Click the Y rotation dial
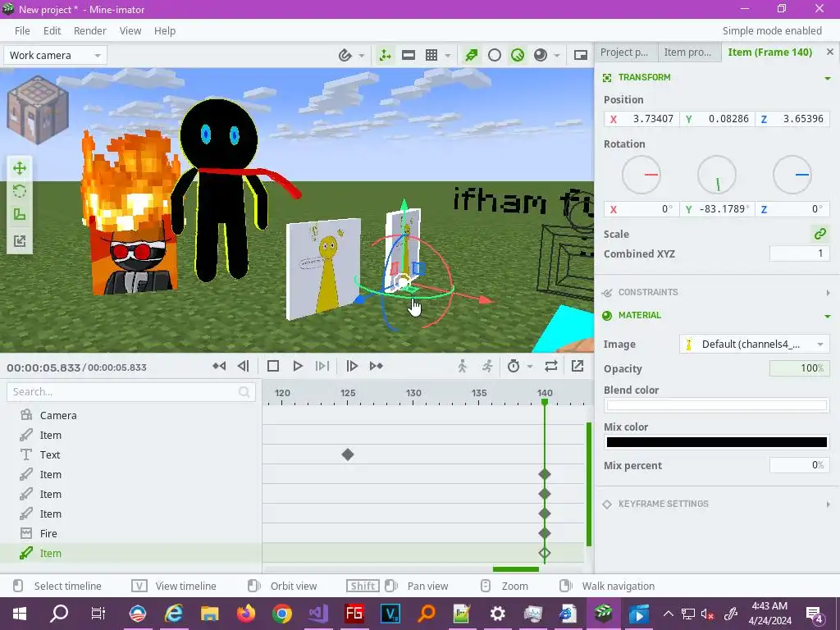Viewport: 840px width, 630px height. tap(717, 175)
